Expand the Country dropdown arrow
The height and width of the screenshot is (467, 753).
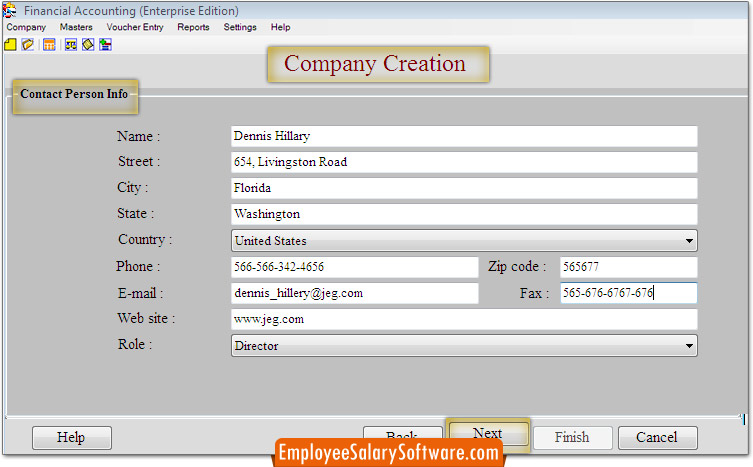[x=689, y=241]
